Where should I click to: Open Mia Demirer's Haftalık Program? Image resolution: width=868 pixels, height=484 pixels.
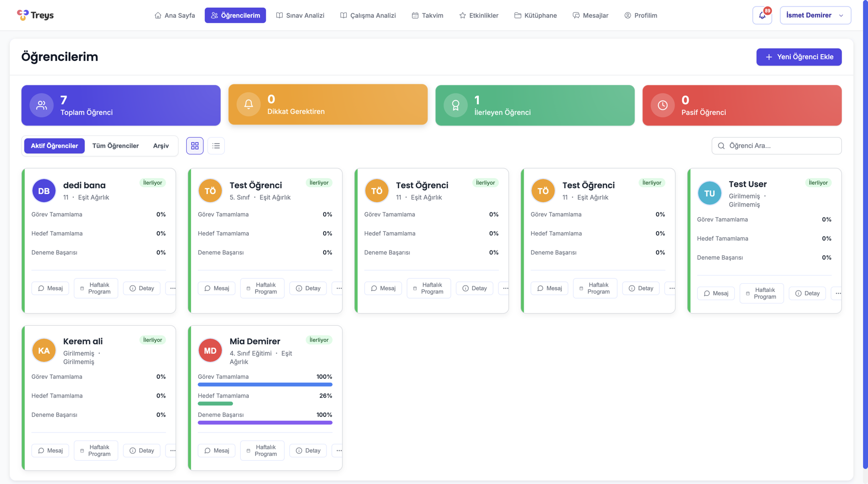262,450
